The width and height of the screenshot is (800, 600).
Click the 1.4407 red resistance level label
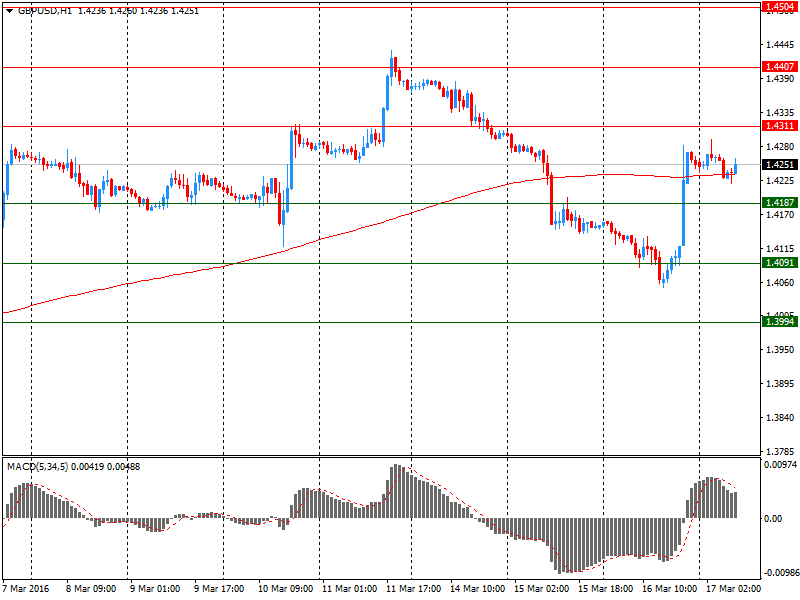click(x=780, y=66)
